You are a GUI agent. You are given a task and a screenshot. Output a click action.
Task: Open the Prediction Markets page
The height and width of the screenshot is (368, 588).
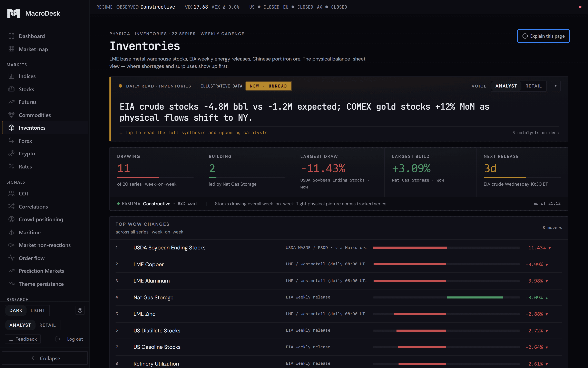(45, 271)
